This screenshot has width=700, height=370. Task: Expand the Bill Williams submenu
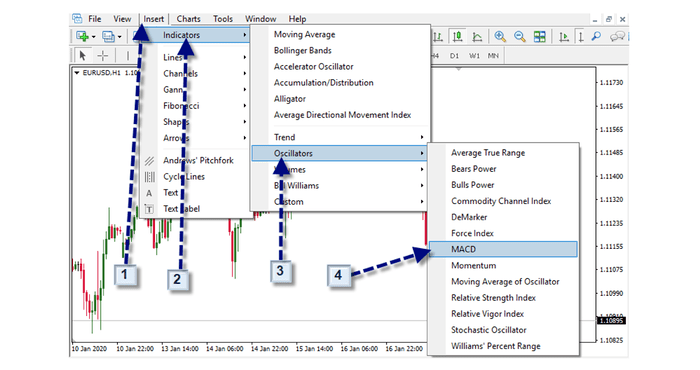click(x=340, y=185)
